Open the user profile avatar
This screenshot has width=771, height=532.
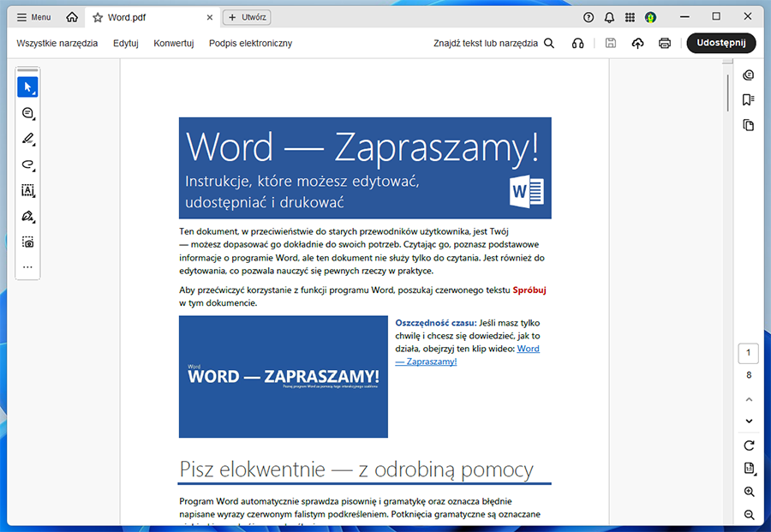650,18
